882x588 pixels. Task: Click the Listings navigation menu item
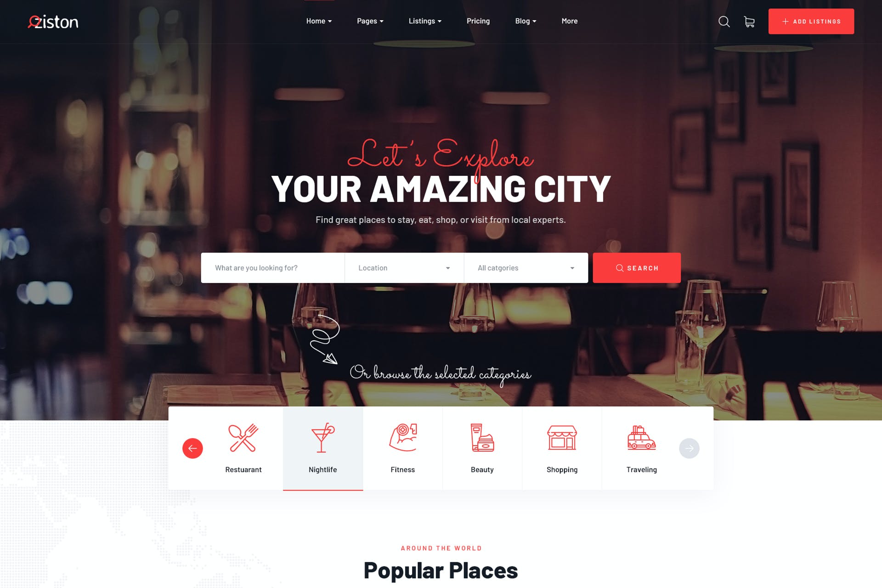[x=423, y=21]
